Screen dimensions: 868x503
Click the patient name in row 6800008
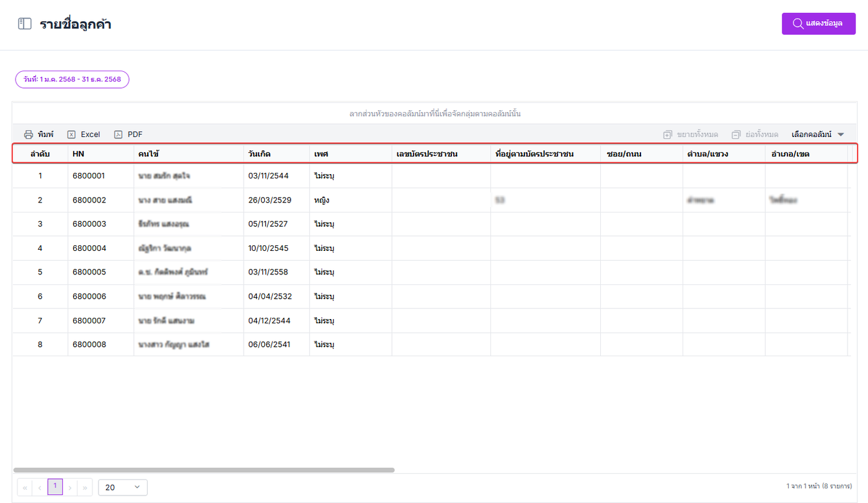pyautogui.click(x=174, y=345)
